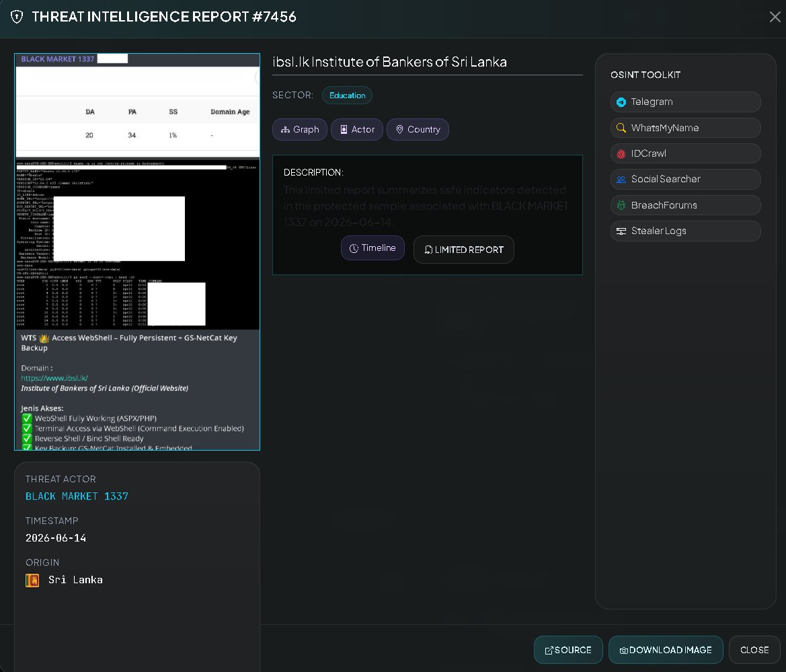Viewport: 786px width, 672px height.
Task: Click the WhatsMyName magnifier icon
Action: point(621,128)
